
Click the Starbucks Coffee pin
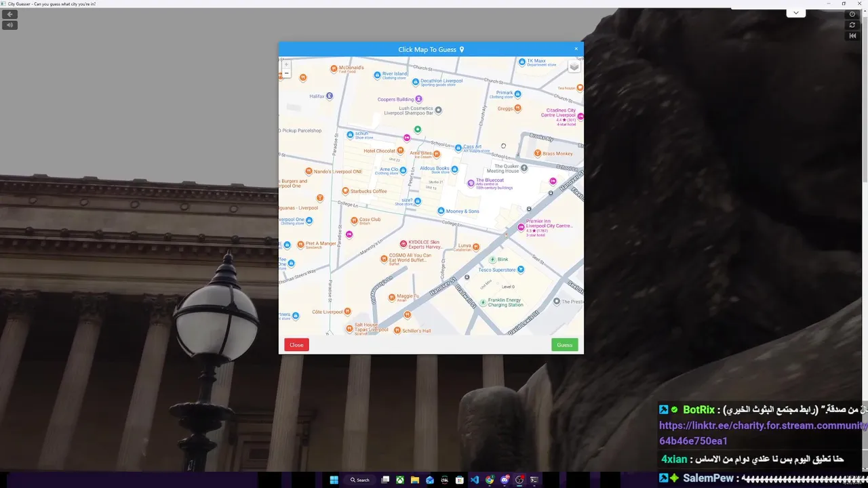(x=345, y=191)
